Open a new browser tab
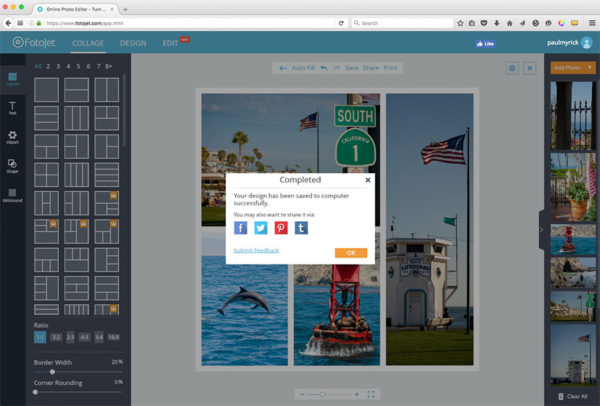The height and width of the screenshot is (406, 600). [125, 9]
